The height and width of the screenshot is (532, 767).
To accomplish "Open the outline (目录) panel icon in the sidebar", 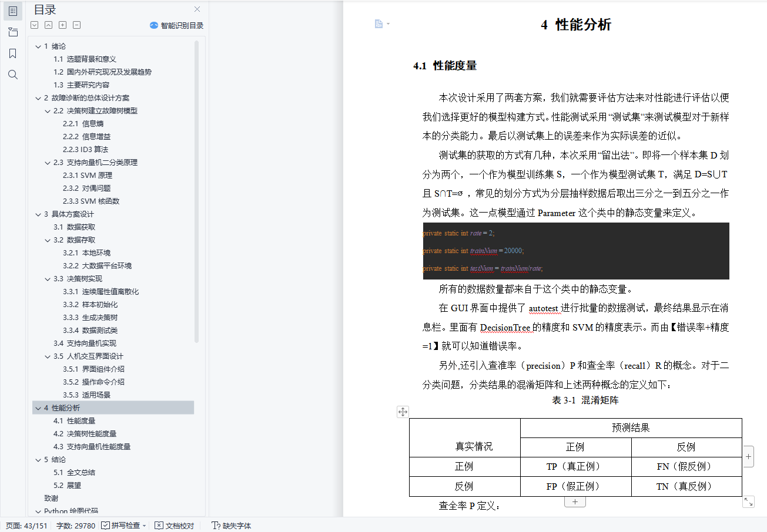I will click(x=12, y=11).
